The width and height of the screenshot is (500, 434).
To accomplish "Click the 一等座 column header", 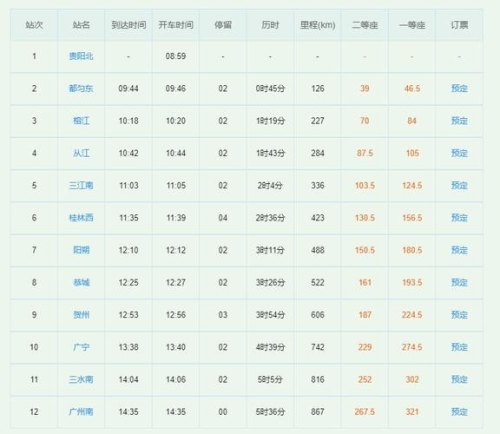I will click(x=412, y=25).
